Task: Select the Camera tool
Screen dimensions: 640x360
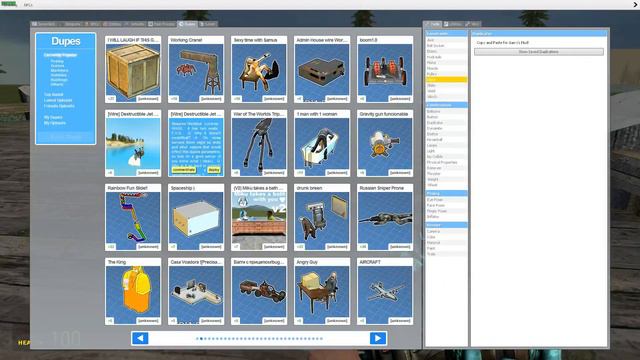Action: (x=446, y=231)
